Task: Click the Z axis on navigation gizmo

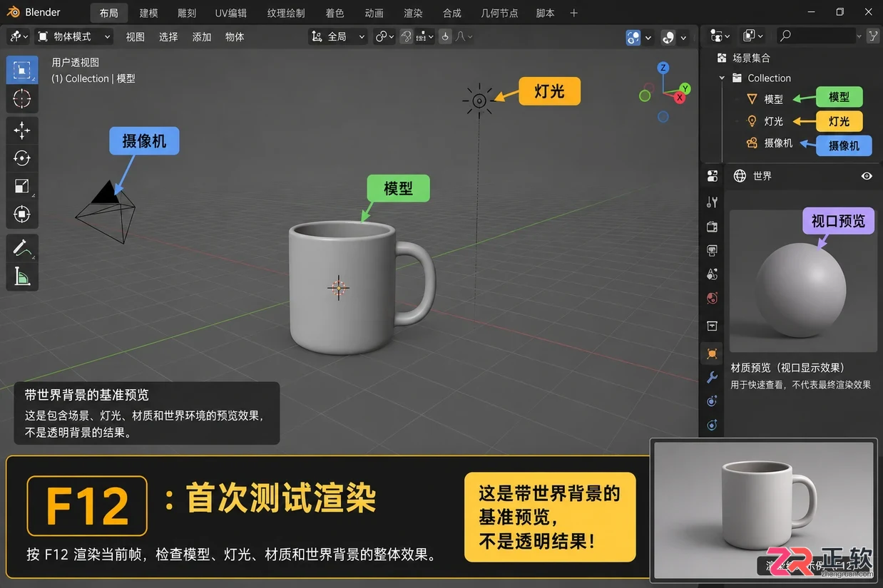Action: (663, 68)
